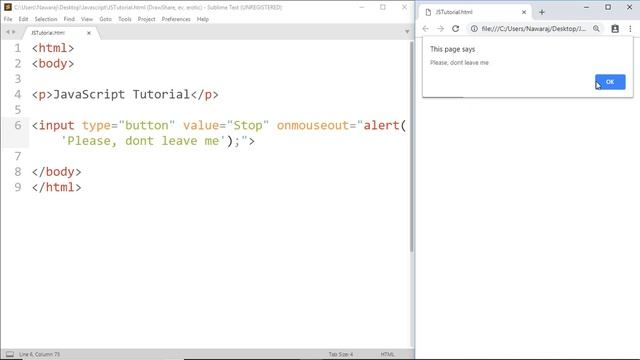Open the browser three-dot menu
This screenshot has width=640, height=360.
point(630,29)
